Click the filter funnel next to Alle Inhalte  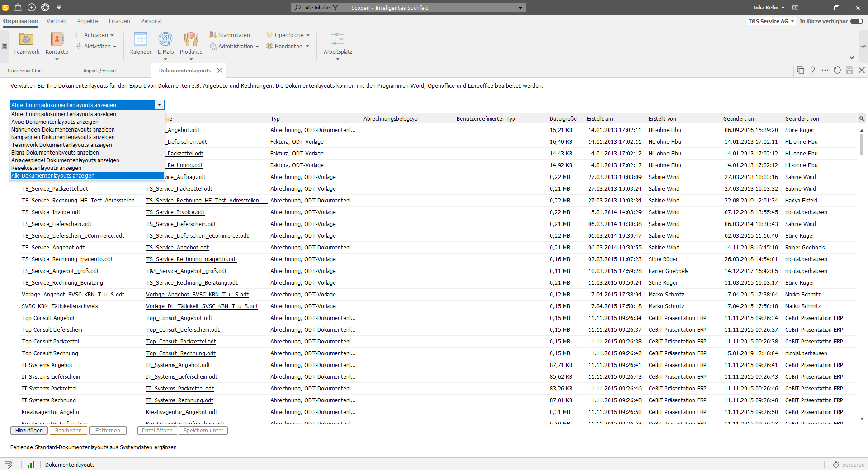coord(335,8)
